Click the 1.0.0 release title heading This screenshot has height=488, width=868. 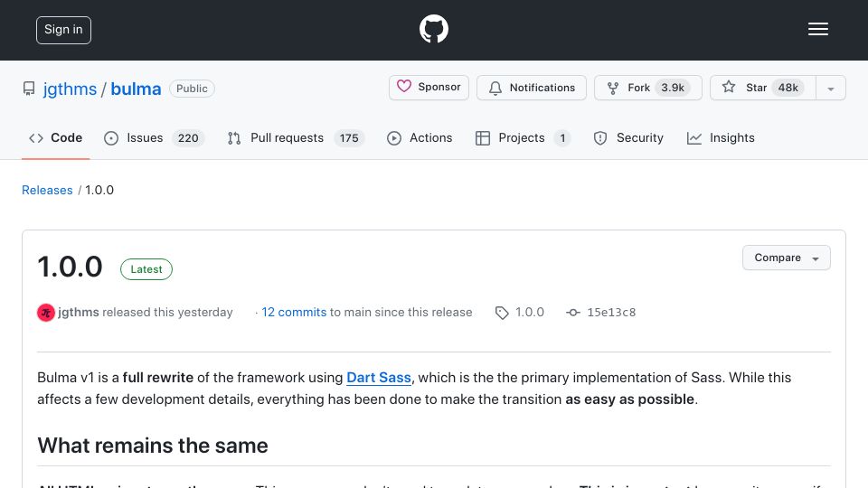point(70,267)
